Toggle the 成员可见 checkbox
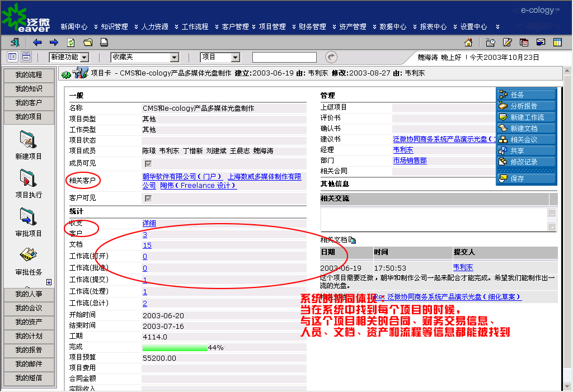Screen dimensions: 573x392 148,164
